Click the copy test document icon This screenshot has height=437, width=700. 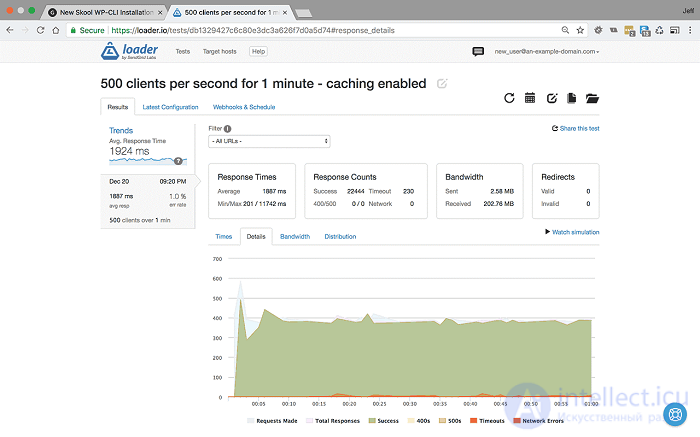click(x=571, y=98)
